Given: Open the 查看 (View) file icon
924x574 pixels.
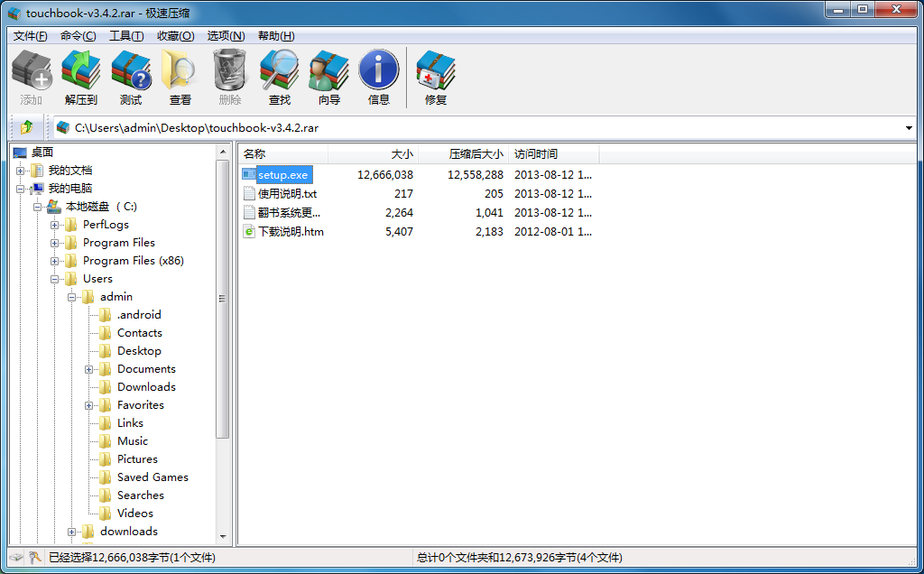Looking at the screenshot, I should pos(180,77).
